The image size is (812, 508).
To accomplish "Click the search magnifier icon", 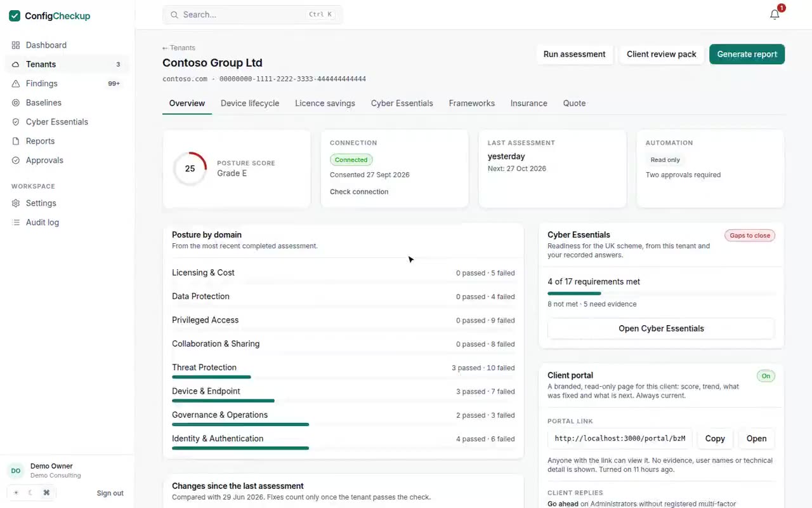I will coord(174,15).
